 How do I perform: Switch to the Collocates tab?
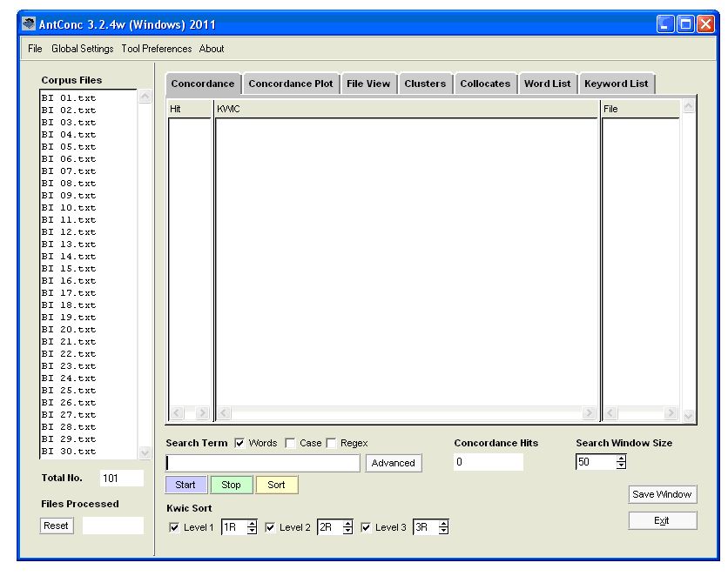485,84
